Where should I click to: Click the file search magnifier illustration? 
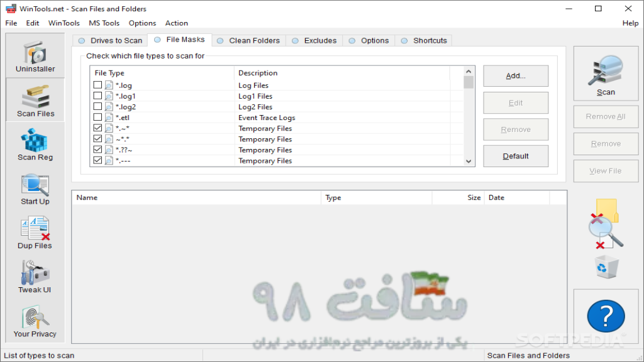[606, 224]
